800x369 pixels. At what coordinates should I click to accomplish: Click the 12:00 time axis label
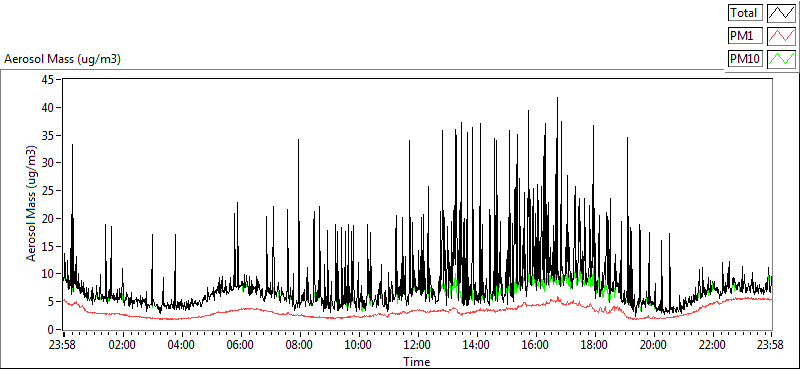417,345
